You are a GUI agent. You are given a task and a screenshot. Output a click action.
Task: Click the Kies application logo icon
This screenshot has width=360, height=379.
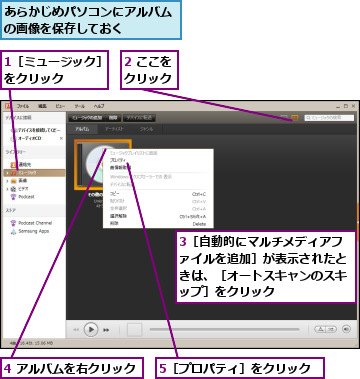pyautogui.click(x=8, y=106)
